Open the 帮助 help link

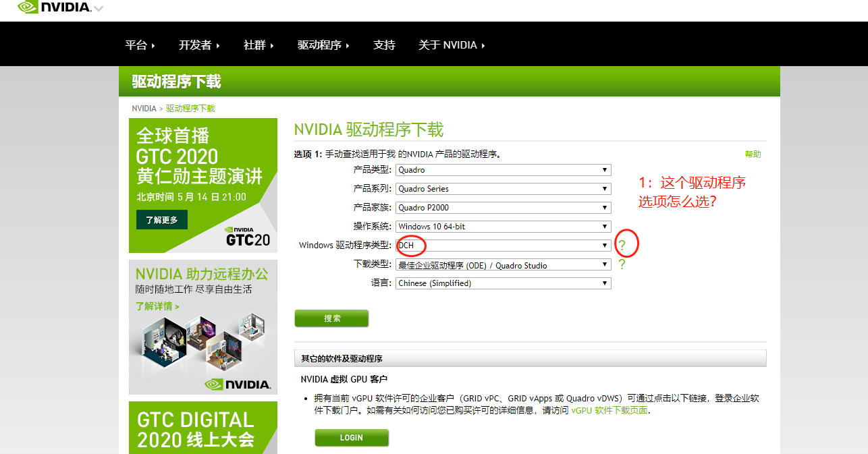click(x=753, y=154)
